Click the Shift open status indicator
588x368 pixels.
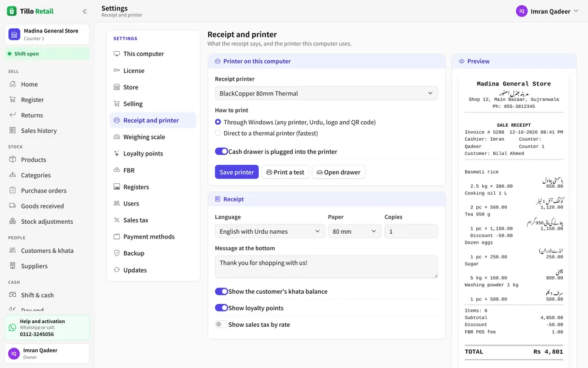[x=47, y=54]
